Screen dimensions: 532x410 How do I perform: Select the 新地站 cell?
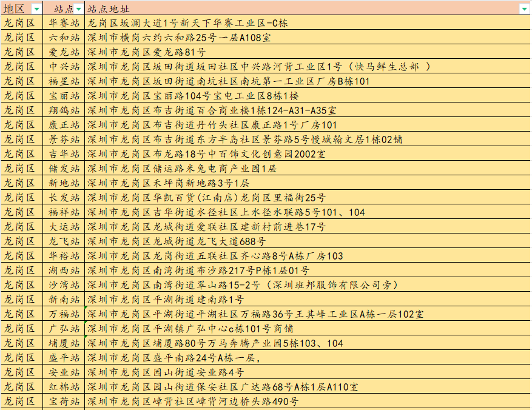(64, 183)
